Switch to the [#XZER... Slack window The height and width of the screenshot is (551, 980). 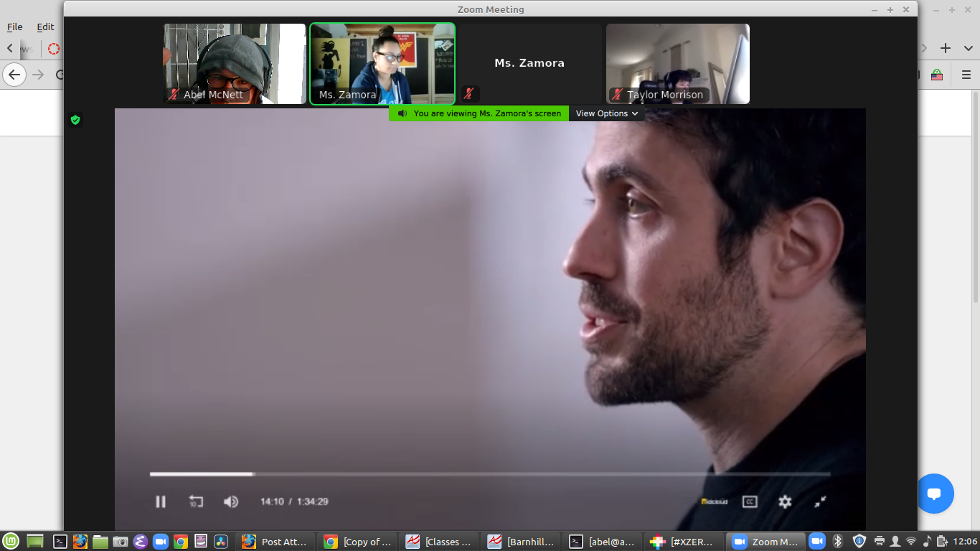tap(684, 542)
